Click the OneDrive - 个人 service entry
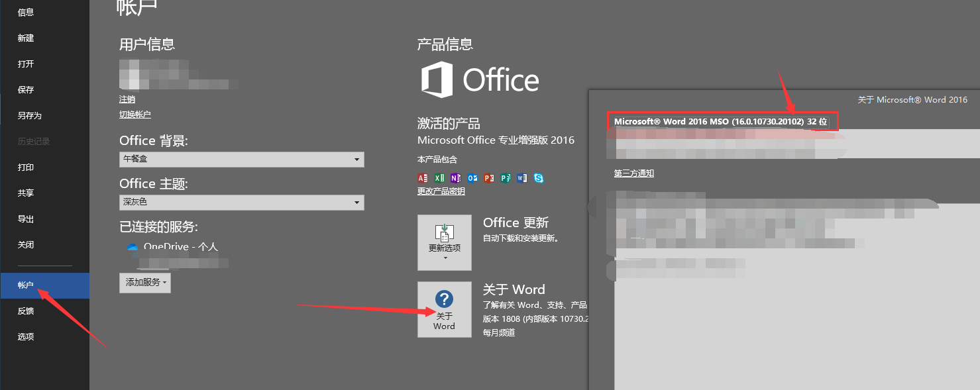980x390 pixels. (x=180, y=247)
